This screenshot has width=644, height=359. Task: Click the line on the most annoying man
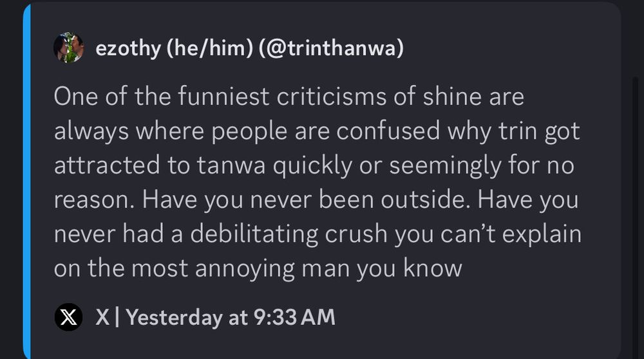(258, 269)
